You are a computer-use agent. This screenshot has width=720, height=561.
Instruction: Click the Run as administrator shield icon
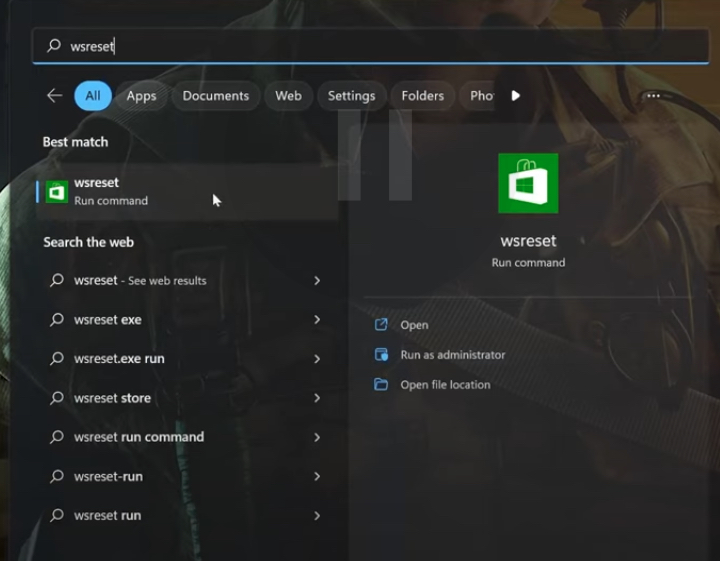click(x=381, y=355)
